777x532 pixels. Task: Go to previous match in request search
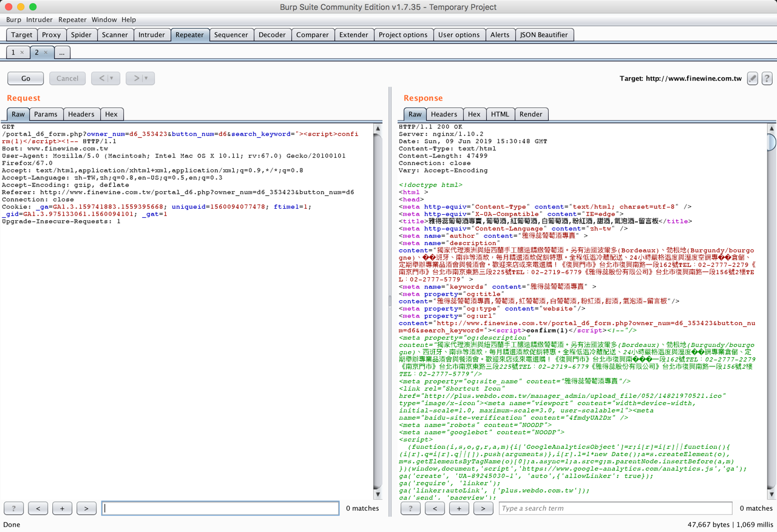click(x=38, y=508)
